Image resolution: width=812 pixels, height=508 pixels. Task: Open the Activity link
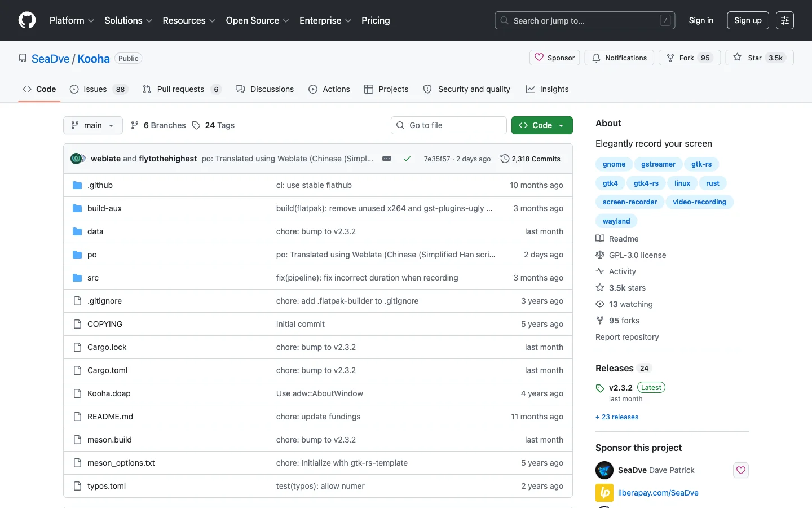point(616,271)
